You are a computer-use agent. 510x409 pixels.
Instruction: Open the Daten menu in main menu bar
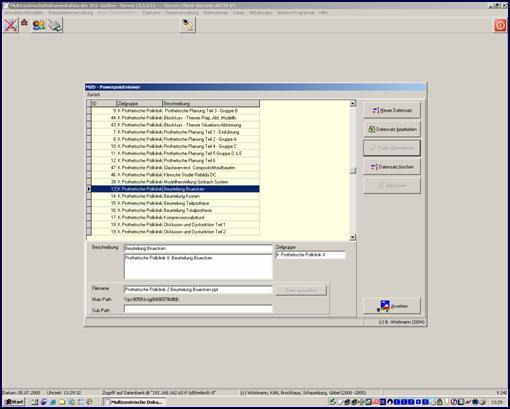(x=238, y=13)
